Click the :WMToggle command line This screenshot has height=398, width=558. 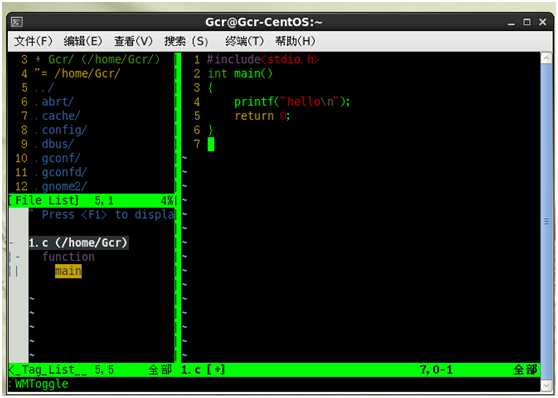coord(38,384)
